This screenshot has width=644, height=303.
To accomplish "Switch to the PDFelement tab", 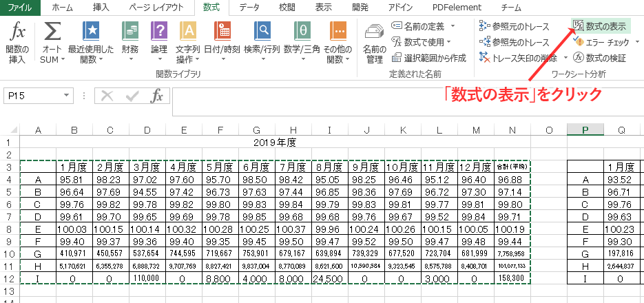I will pyautogui.click(x=457, y=7).
